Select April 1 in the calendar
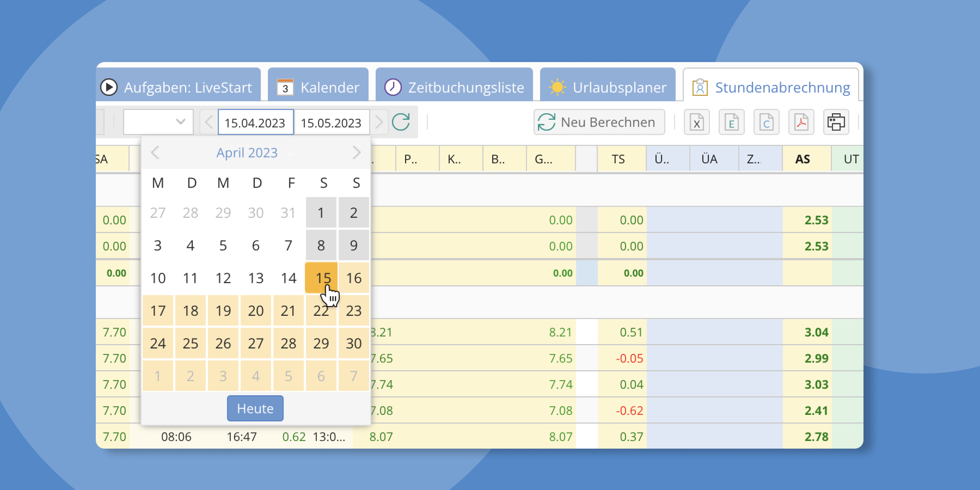Image resolution: width=980 pixels, height=490 pixels. (x=321, y=212)
